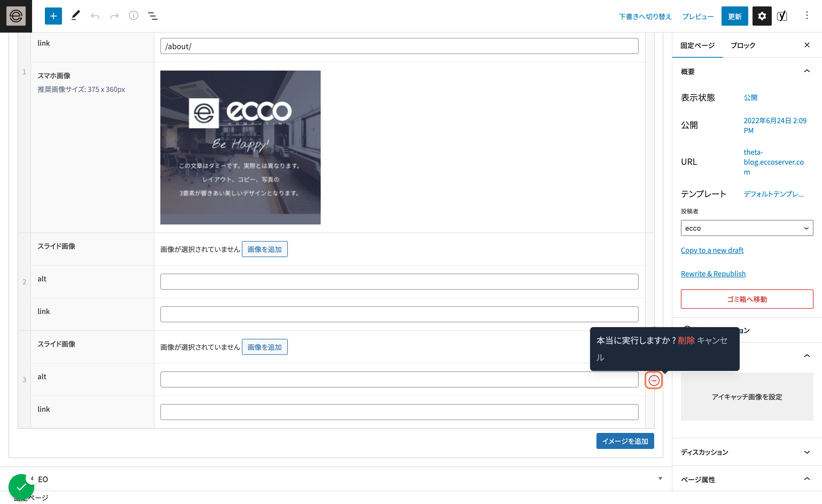822x504 pixels.
Task: Toggle the SEO metabox arrow
Action: 660,479
